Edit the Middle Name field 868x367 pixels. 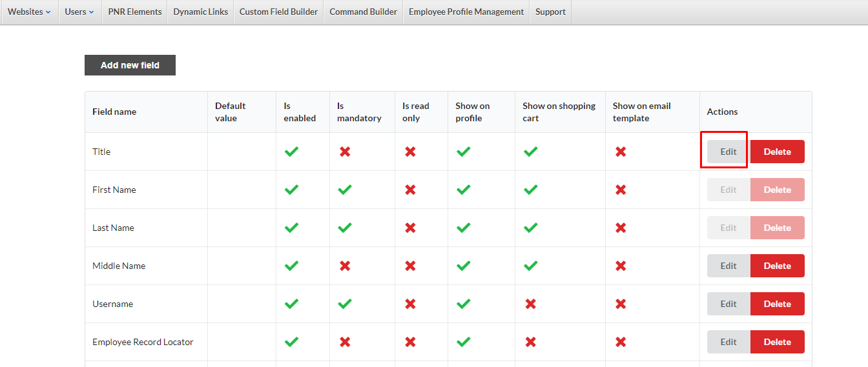(728, 266)
